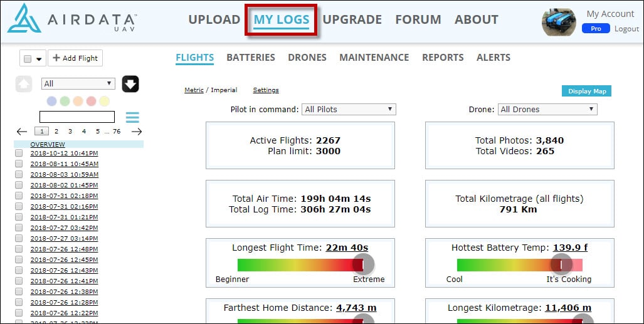
Task: Click the AirData UAV logo
Action: (x=72, y=19)
